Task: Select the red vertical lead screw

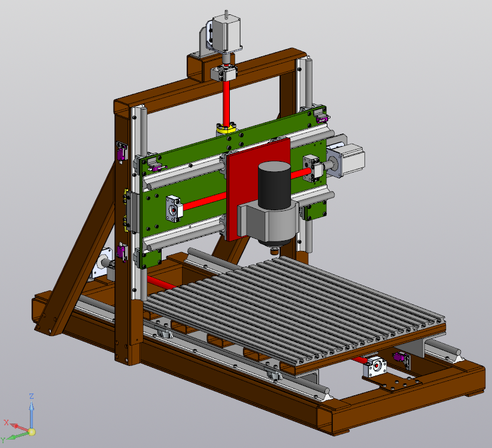Action: tap(226, 102)
